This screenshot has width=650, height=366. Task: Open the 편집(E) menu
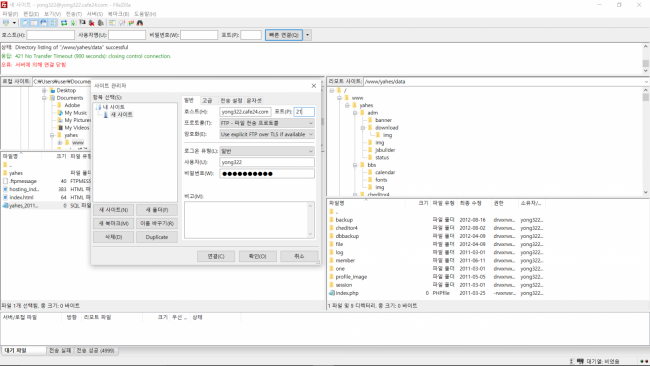coord(31,14)
